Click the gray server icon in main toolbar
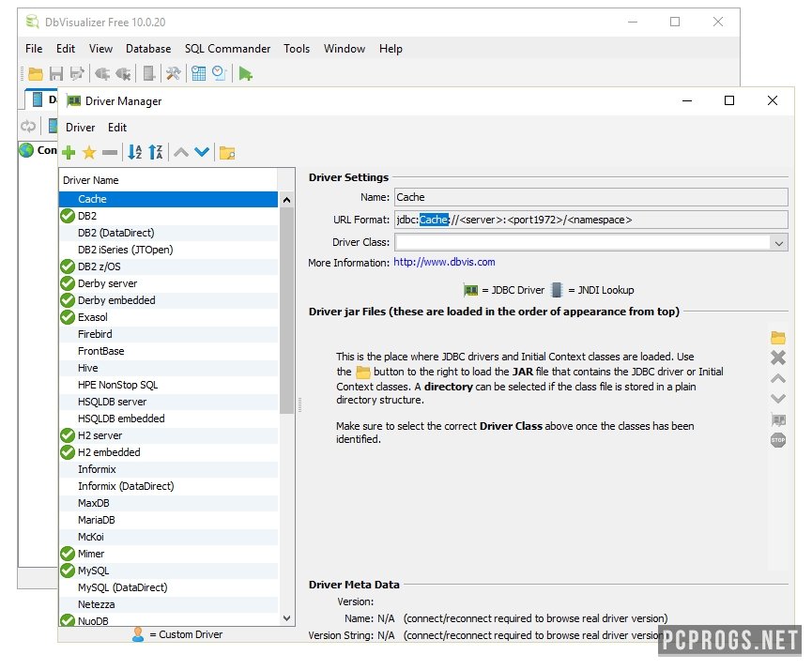812x670 pixels. (148, 74)
